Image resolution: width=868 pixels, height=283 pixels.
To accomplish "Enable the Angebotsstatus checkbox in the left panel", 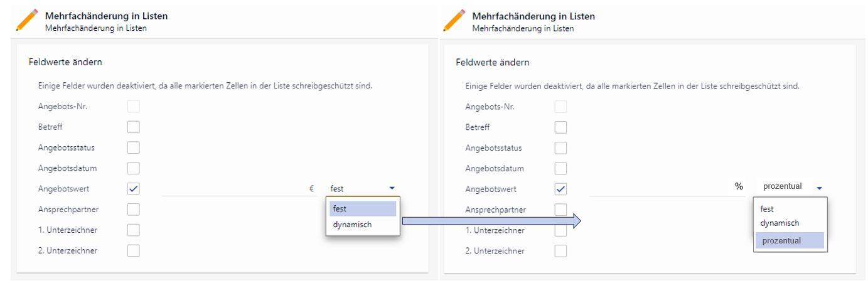I will tap(133, 148).
